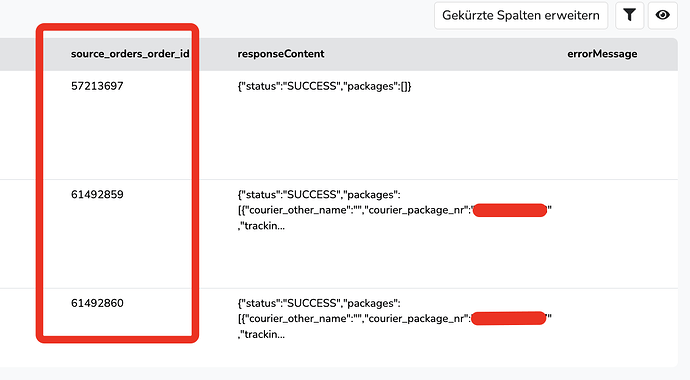Image resolution: width=690 pixels, height=380 pixels.
Task: Open response with empty packages array
Action: 324,86
